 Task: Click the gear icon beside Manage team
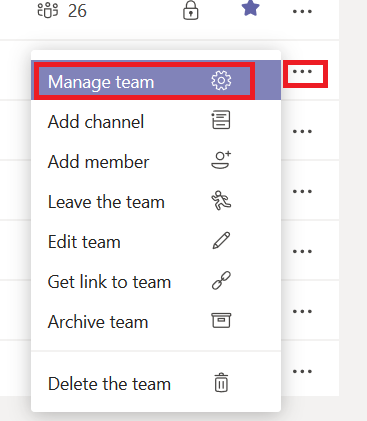click(x=221, y=81)
